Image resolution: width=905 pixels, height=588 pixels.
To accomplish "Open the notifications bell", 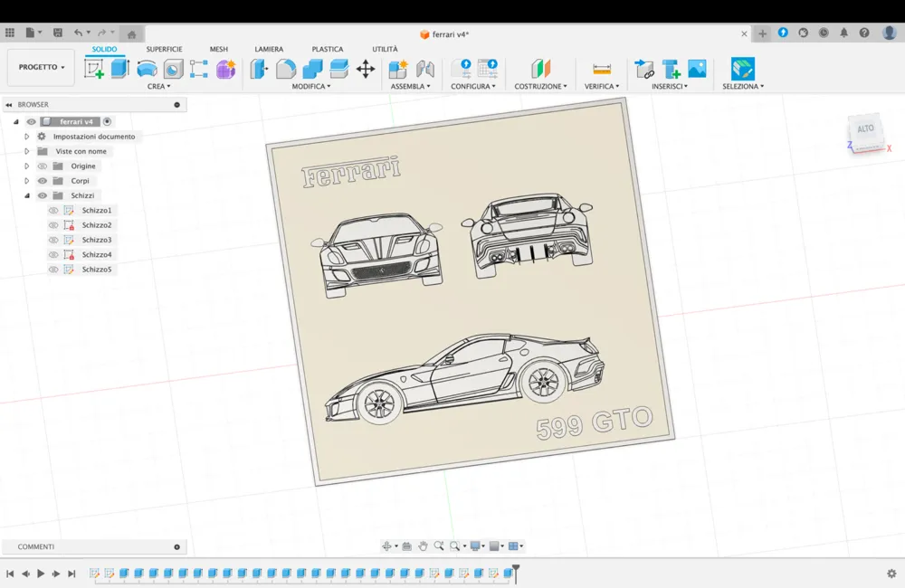I will (843, 33).
